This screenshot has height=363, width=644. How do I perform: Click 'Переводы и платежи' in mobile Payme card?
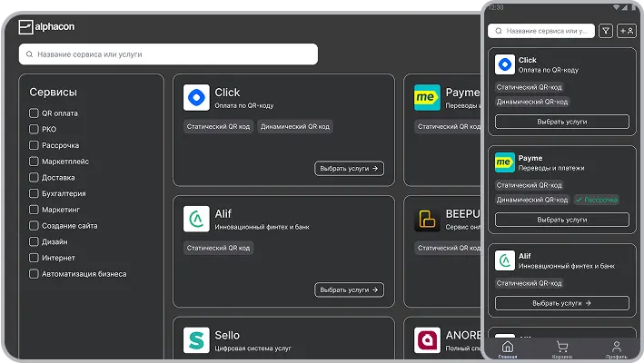pyautogui.click(x=551, y=168)
